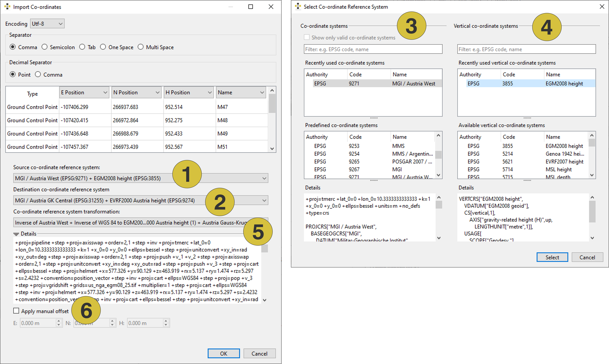Enable the Apply manual offset checkbox
The image size is (609, 364).
pos(16,311)
